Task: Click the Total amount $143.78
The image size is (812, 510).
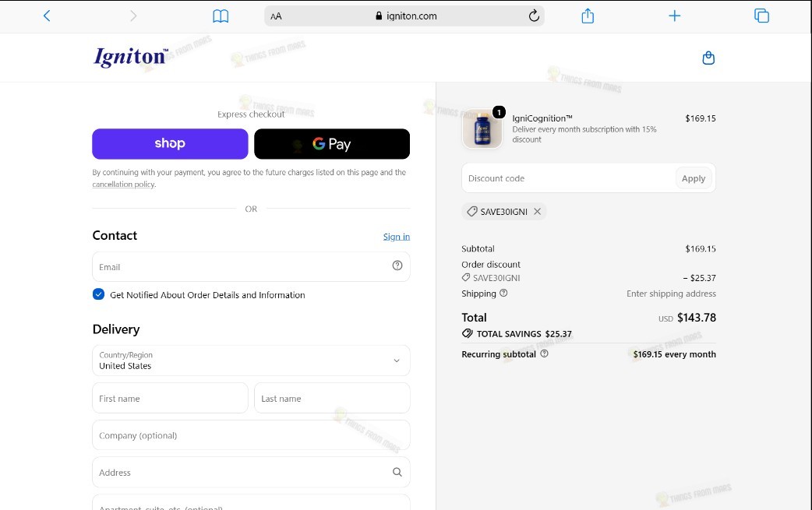Action: [697, 318]
